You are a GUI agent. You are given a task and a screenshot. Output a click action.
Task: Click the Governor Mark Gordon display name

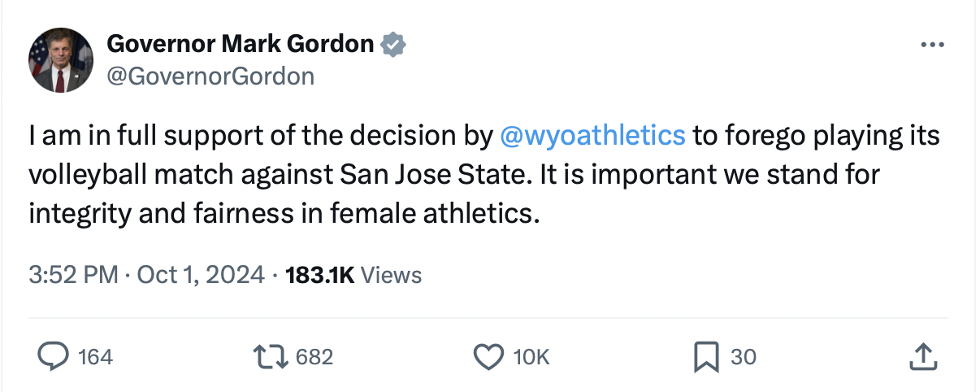(x=241, y=44)
